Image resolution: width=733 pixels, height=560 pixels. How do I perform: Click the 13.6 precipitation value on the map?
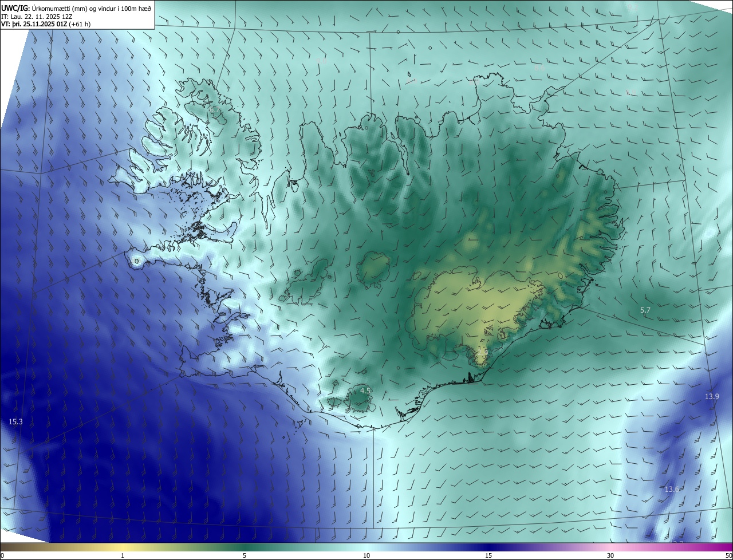coord(672,489)
